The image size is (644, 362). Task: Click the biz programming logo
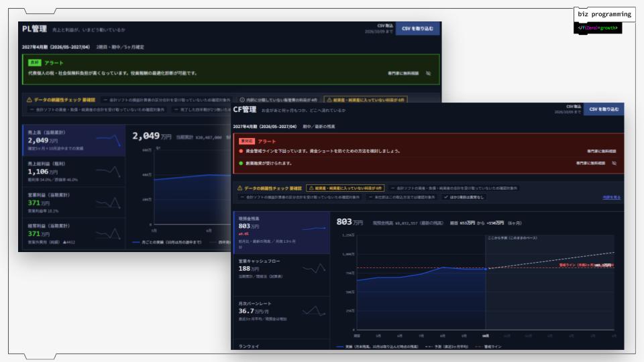coord(604,14)
